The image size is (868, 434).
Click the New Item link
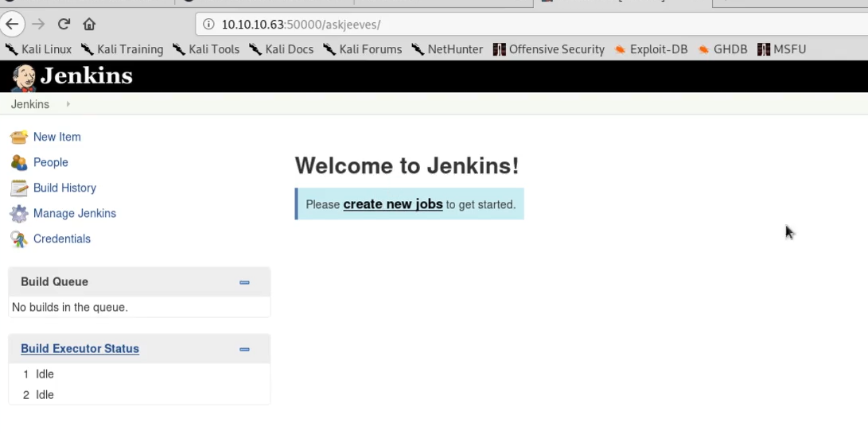coord(57,137)
